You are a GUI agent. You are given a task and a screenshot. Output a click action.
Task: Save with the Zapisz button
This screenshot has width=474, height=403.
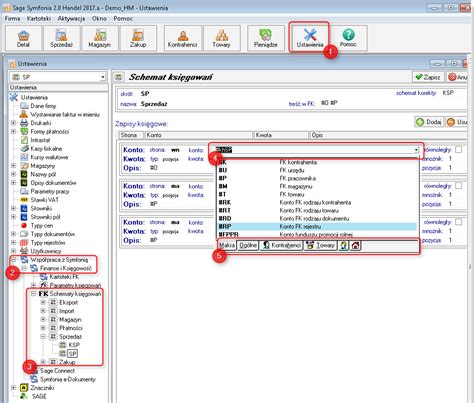(428, 77)
